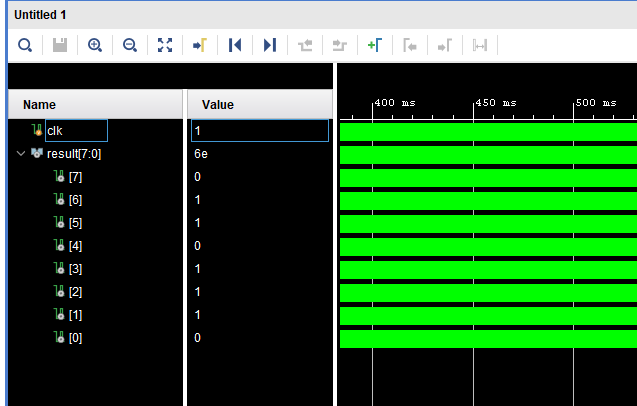Image resolution: width=637 pixels, height=406 pixels.
Task: Click the result bus icon
Action: 37,153
